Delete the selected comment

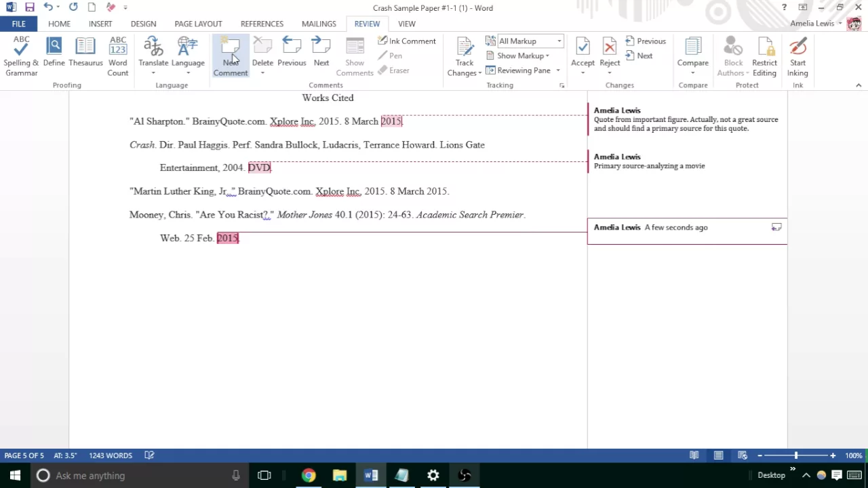click(x=262, y=52)
